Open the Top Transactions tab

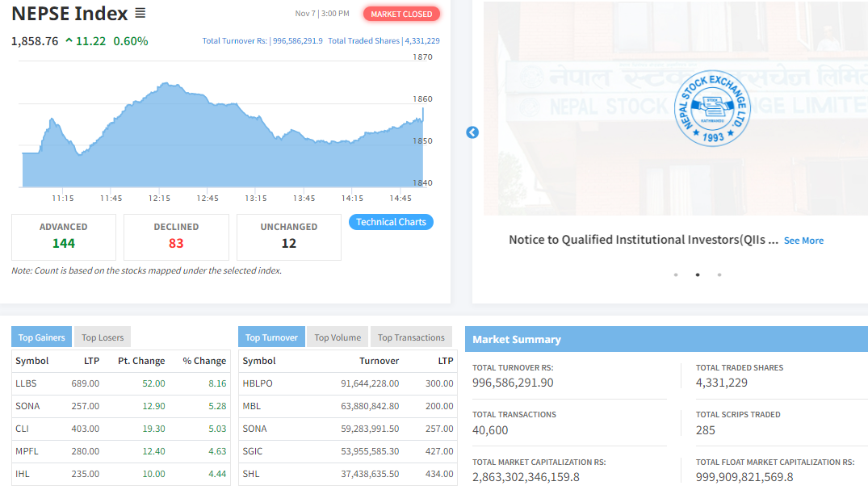click(411, 337)
